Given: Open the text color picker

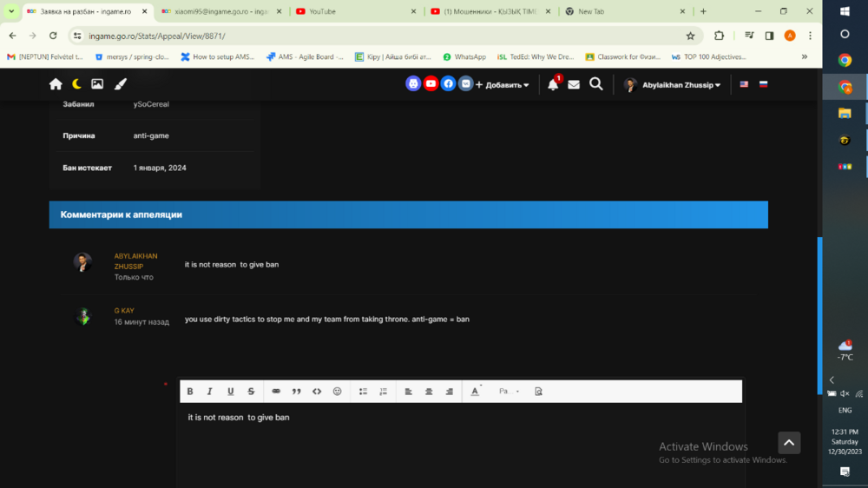Looking at the screenshot, I should (475, 392).
